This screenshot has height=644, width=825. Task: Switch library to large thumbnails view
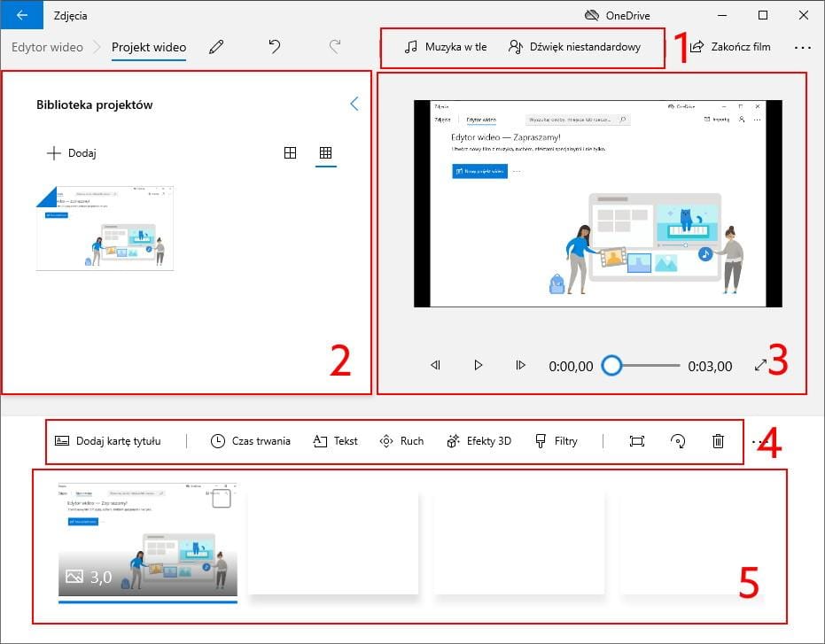[x=290, y=153]
